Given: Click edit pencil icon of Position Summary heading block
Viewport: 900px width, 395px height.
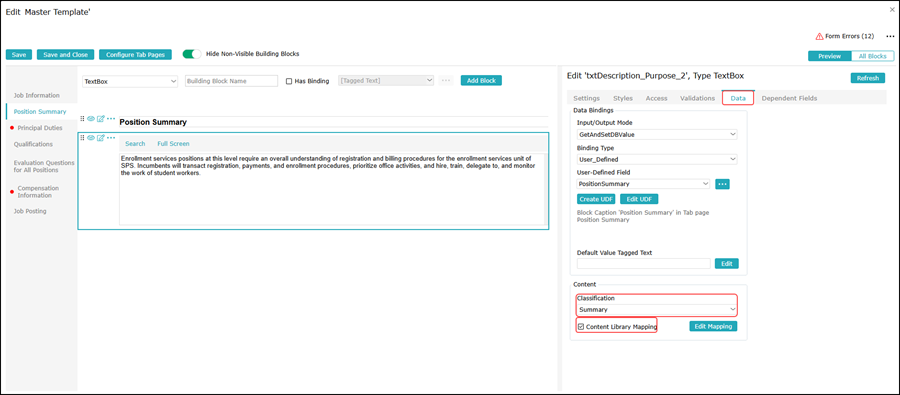Looking at the screenshot, I should tap(100, 119).
